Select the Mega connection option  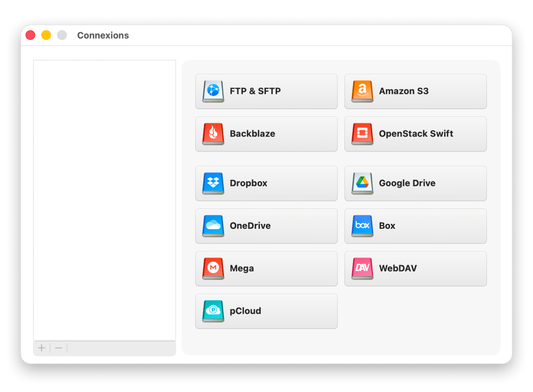click(x=266, y=268)
